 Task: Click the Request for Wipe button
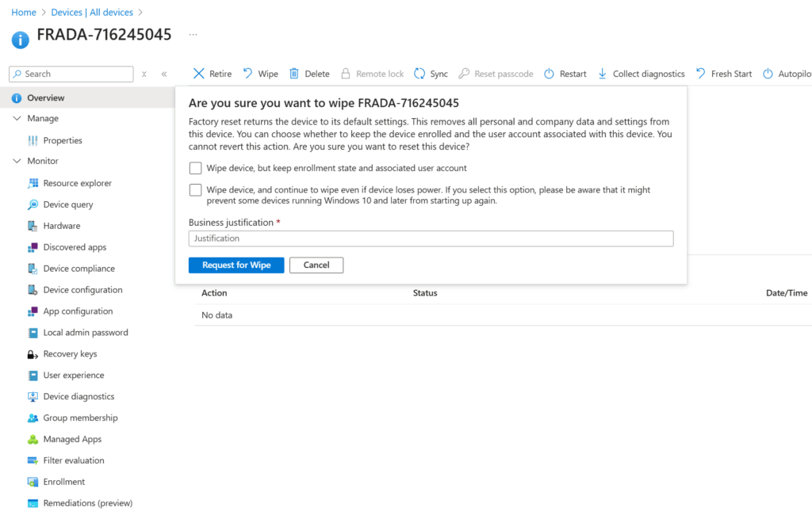236,265
